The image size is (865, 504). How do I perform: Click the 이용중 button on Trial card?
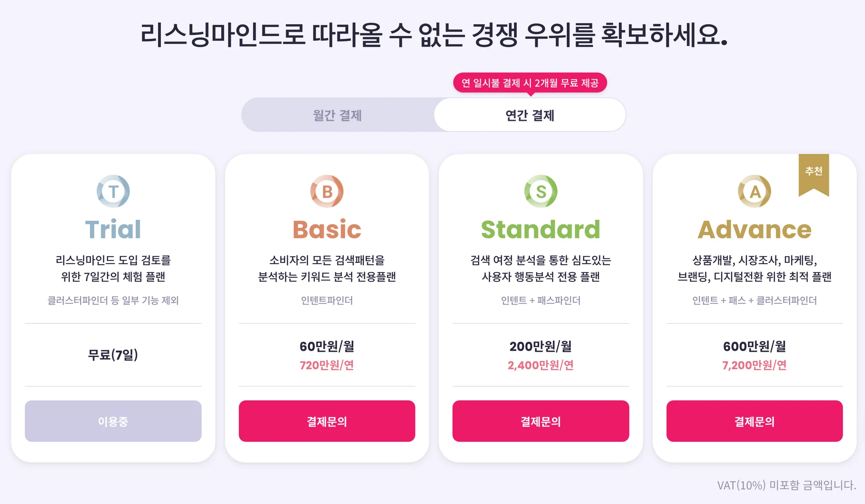click(x=113, y=421)
